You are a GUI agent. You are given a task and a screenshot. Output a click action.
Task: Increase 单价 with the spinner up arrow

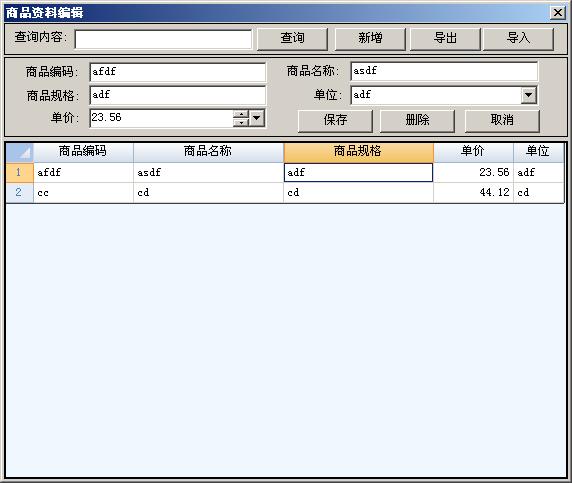tap(241, 114)
